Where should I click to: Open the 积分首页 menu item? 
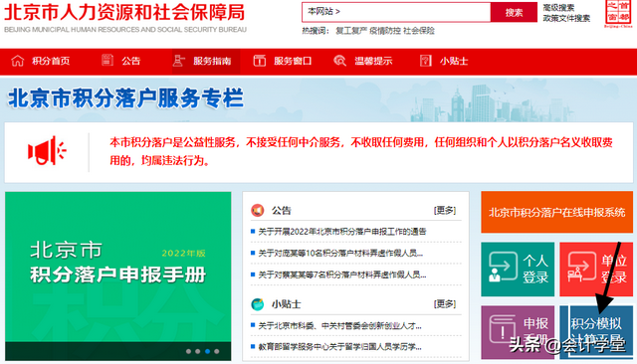(x=51, y=61)
